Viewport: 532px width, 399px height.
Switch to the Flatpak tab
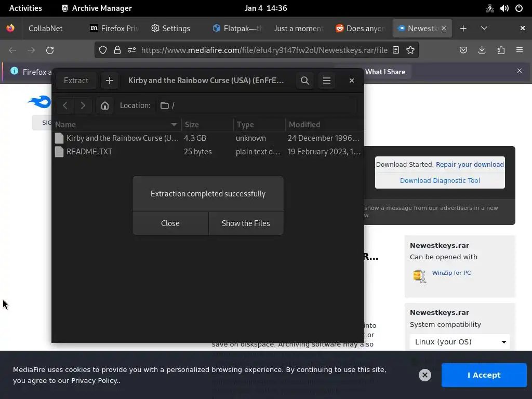tap(237, 29)
